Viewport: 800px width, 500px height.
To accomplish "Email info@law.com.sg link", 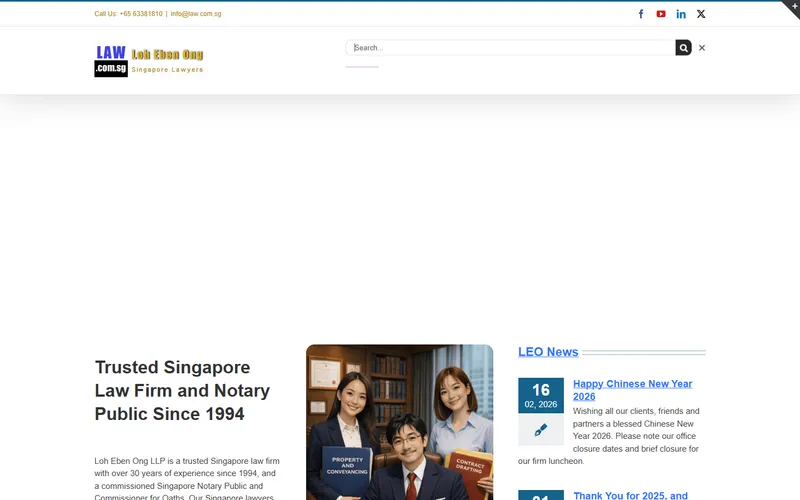I will tap(196, 14).
